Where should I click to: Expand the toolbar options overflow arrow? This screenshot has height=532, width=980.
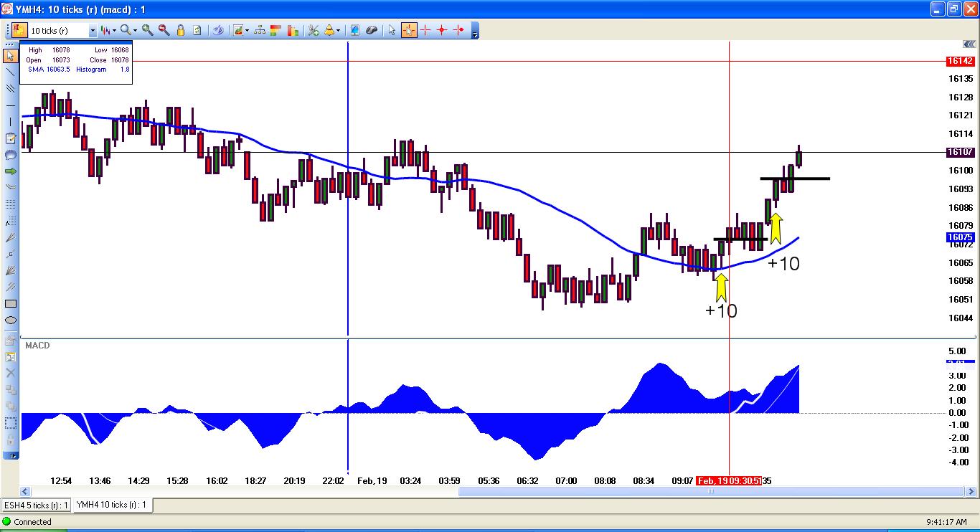475,34
